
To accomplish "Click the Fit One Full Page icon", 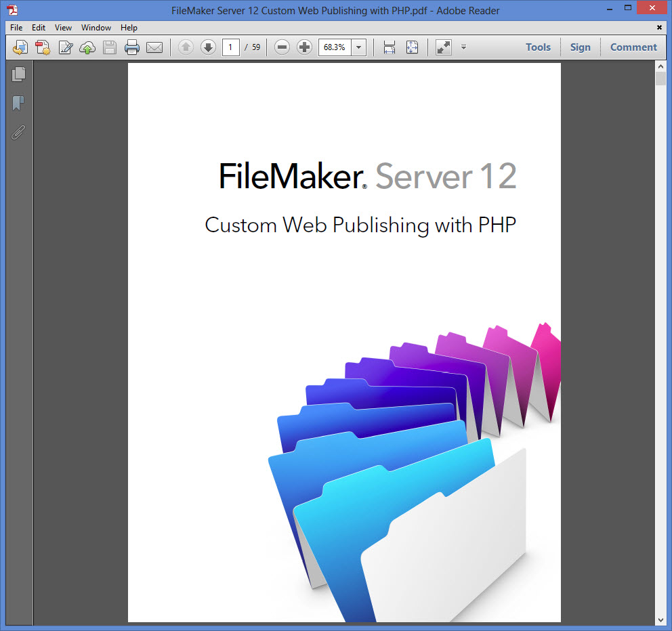I will (412, 47).
